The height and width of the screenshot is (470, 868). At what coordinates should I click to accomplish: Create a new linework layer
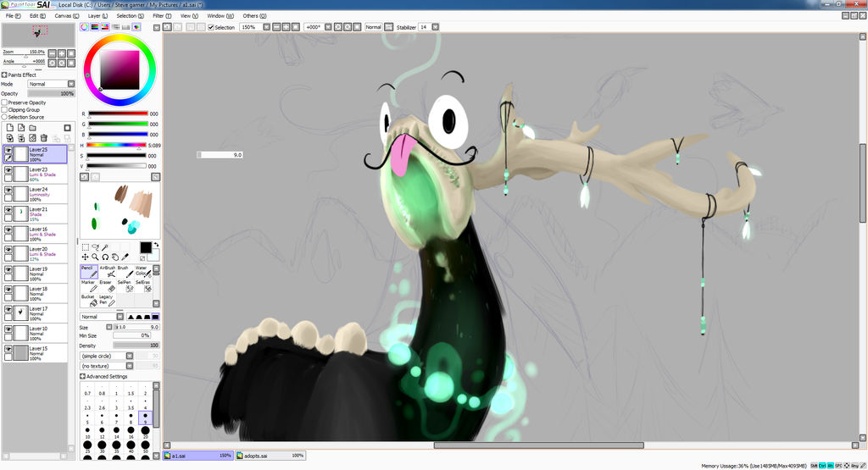click(21, 128)
